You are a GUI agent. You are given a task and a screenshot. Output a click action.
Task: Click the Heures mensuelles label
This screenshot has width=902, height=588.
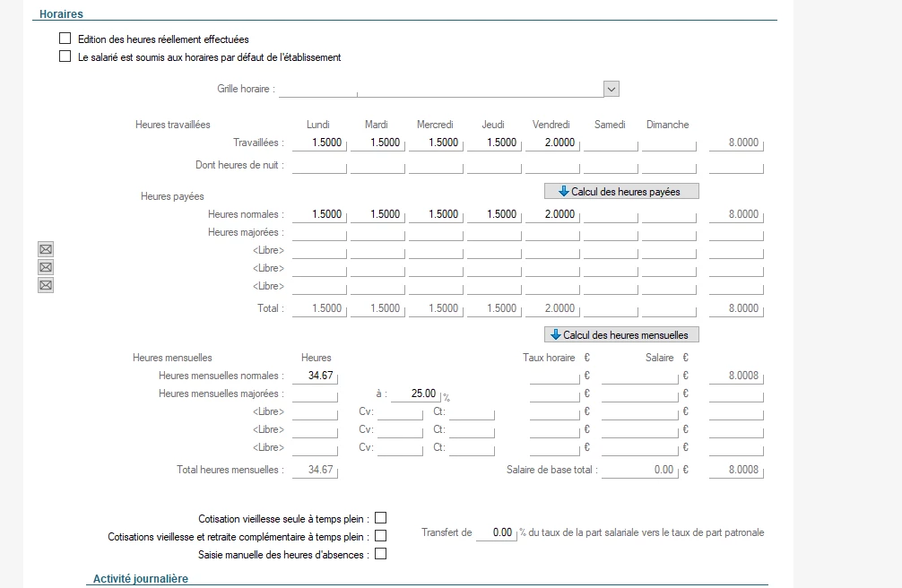click(172, 358)
